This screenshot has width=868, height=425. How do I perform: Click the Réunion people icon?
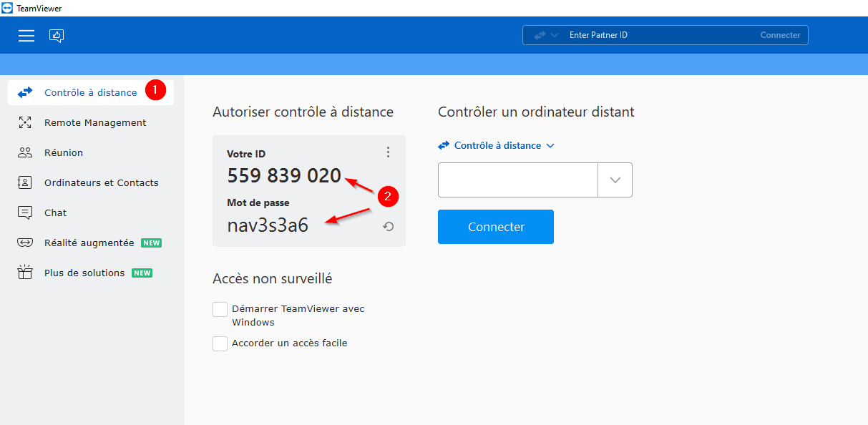coord(25,152)
